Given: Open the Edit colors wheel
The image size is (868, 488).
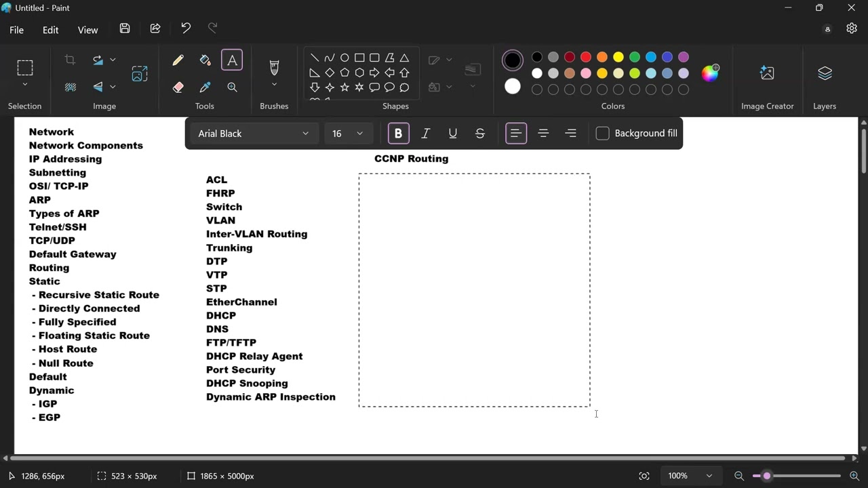Looking at the screenshot, I should 711,73.
